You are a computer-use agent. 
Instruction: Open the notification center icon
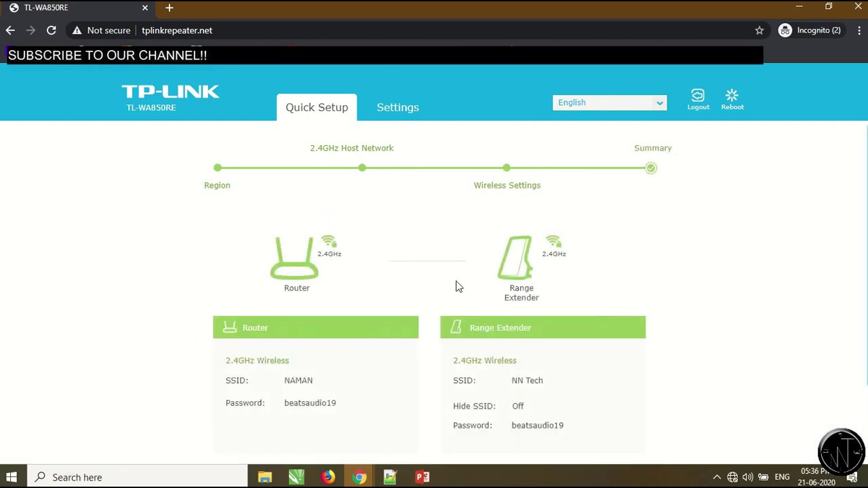[852, 478]
